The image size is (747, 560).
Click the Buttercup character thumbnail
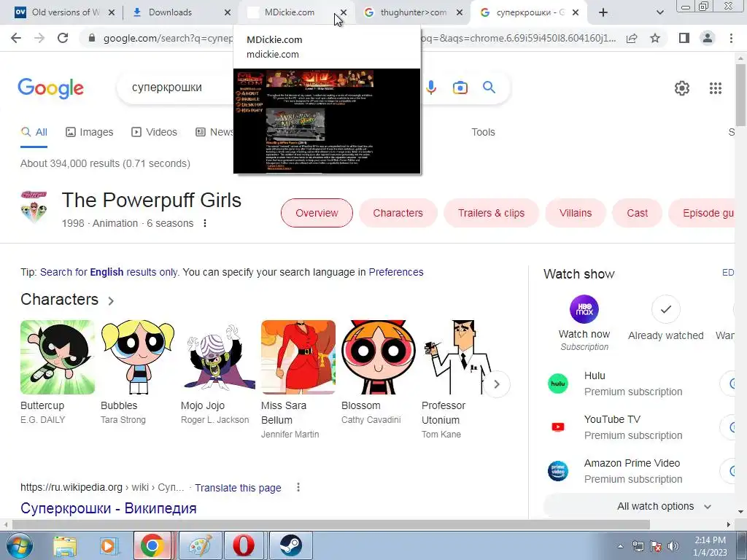click(57, 357)
